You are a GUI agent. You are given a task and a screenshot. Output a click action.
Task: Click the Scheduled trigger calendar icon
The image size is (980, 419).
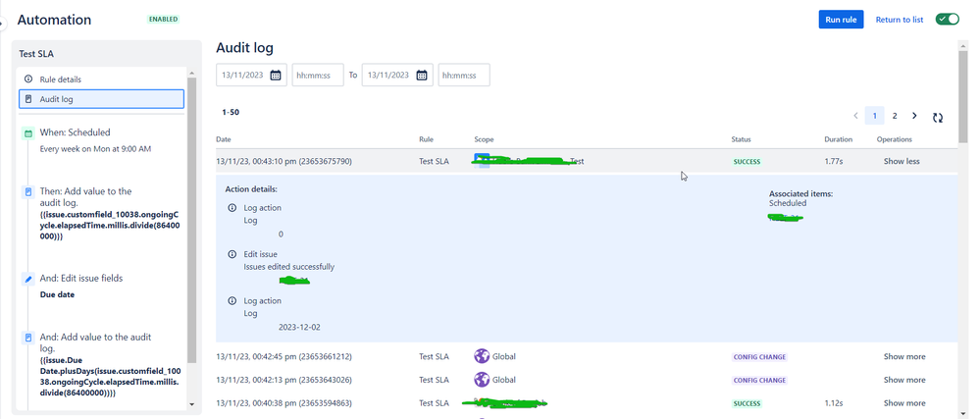pos(27,133)
